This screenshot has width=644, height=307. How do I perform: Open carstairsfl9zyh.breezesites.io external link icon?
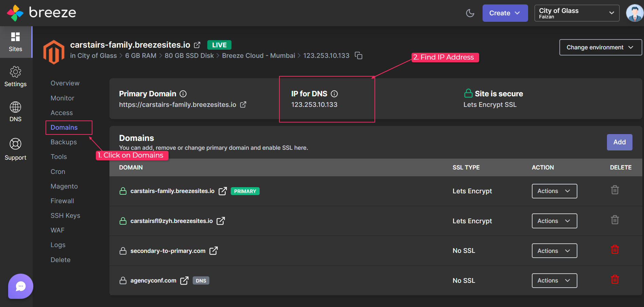(221, 221)
